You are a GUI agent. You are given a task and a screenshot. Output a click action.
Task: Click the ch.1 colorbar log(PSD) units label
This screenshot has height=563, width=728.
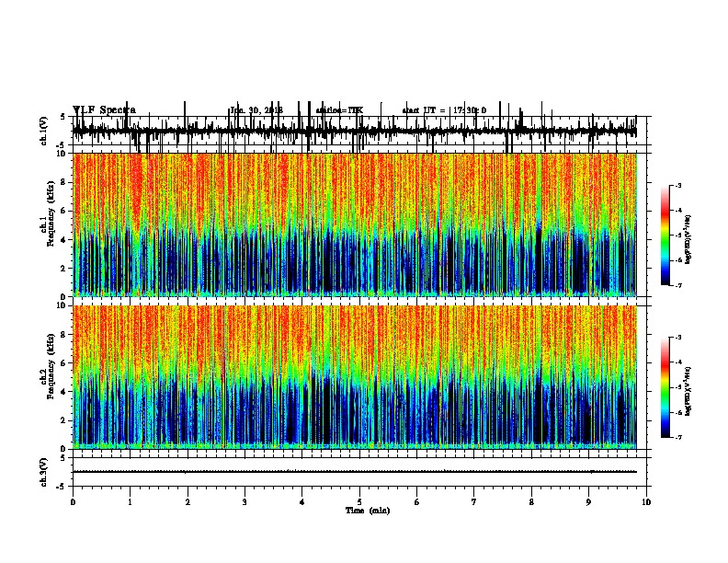pyautogui.click(x=688, y=240)
